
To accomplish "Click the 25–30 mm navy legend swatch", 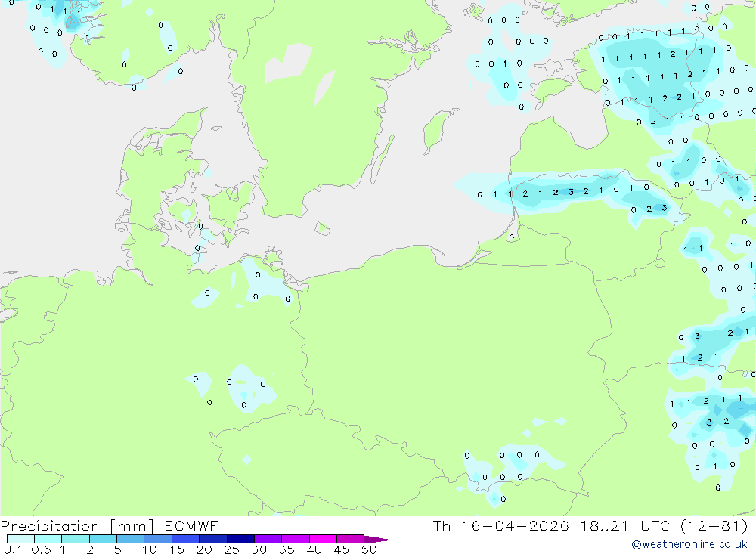I will click(240, 539).
